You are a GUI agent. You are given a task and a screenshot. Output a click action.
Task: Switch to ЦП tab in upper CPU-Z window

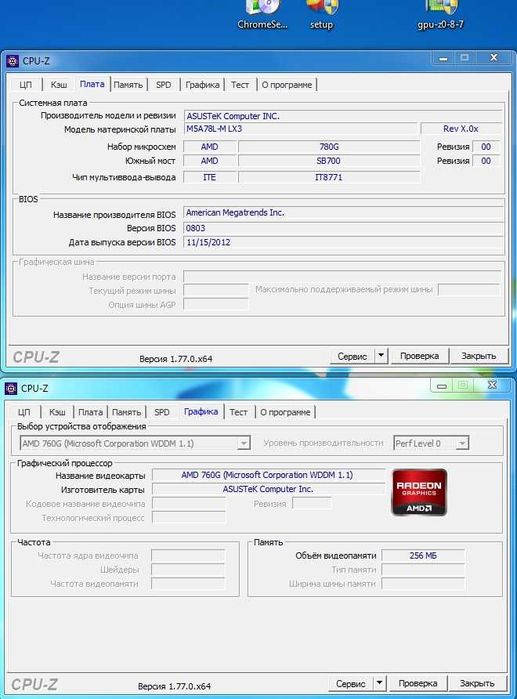(25, 85)
